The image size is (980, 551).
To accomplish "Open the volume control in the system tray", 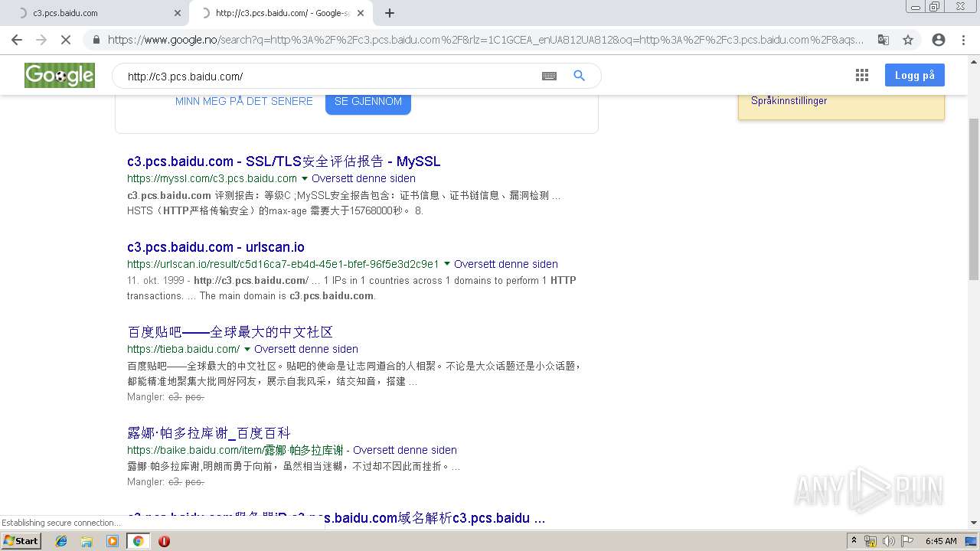I will [x=889, y=541].
